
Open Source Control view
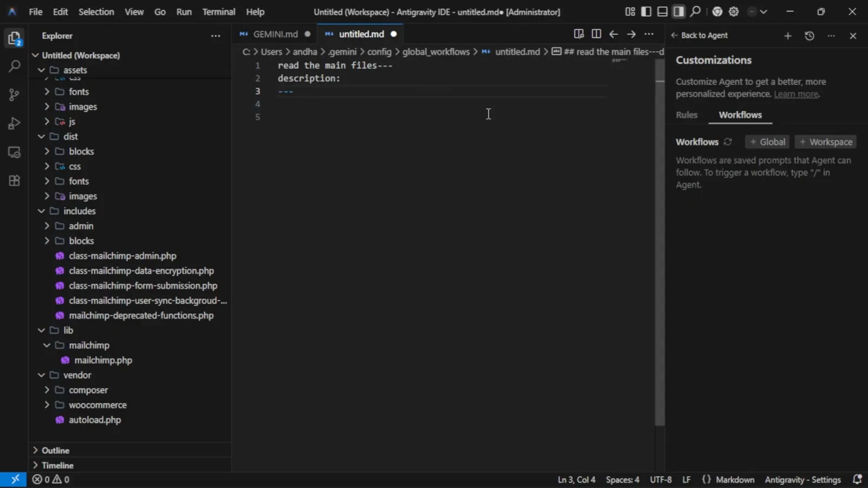(x=14, y=95)
